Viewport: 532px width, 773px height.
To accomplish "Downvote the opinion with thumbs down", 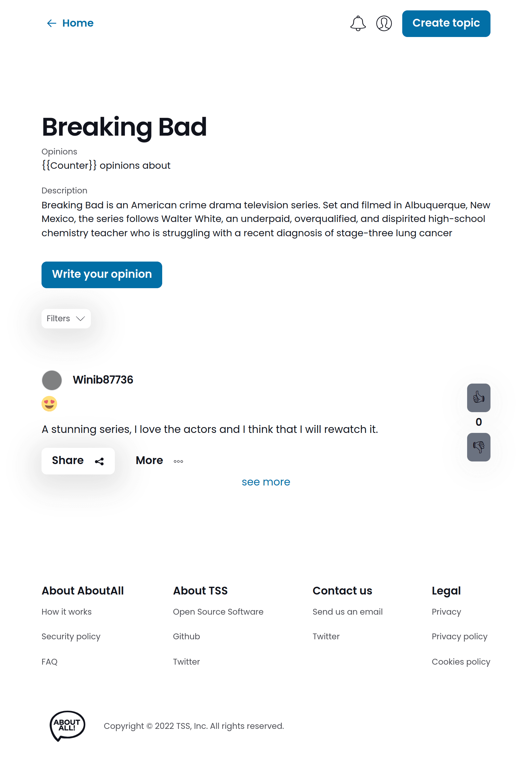I will pos(478,447).
